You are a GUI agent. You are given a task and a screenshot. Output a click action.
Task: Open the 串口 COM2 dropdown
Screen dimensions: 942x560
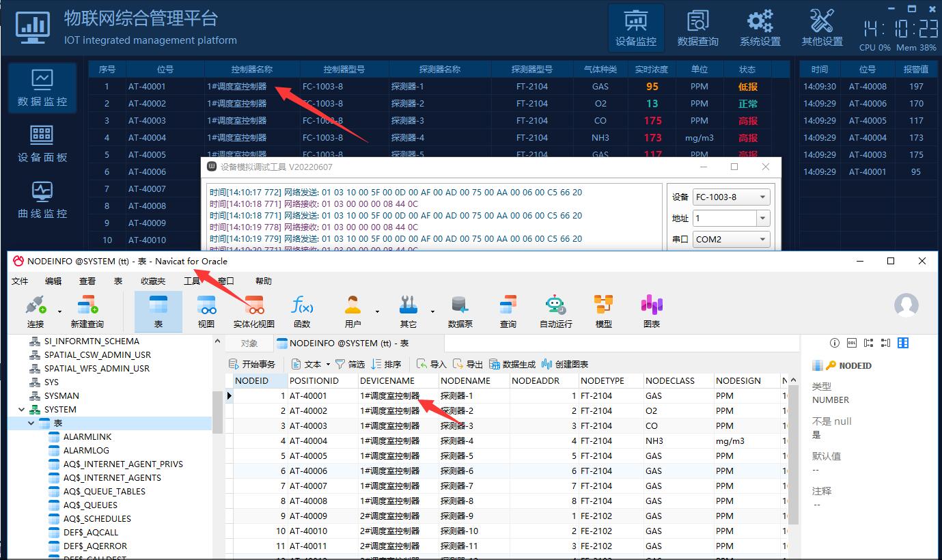pos(762,240)
